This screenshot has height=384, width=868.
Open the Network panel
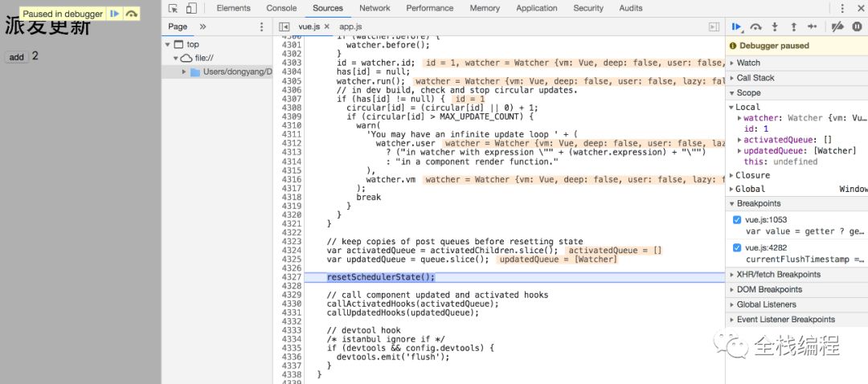(375, 8)
